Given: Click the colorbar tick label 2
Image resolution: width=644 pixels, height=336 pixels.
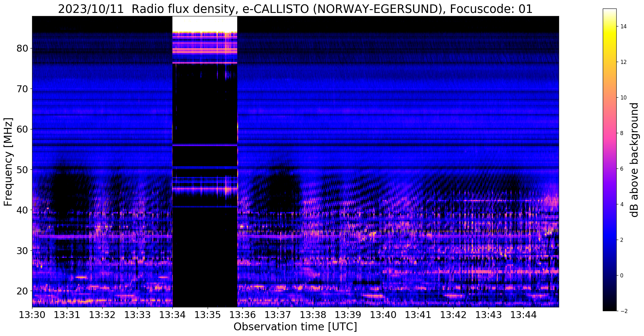Looking at the screenshot, I should coord(622,240).
